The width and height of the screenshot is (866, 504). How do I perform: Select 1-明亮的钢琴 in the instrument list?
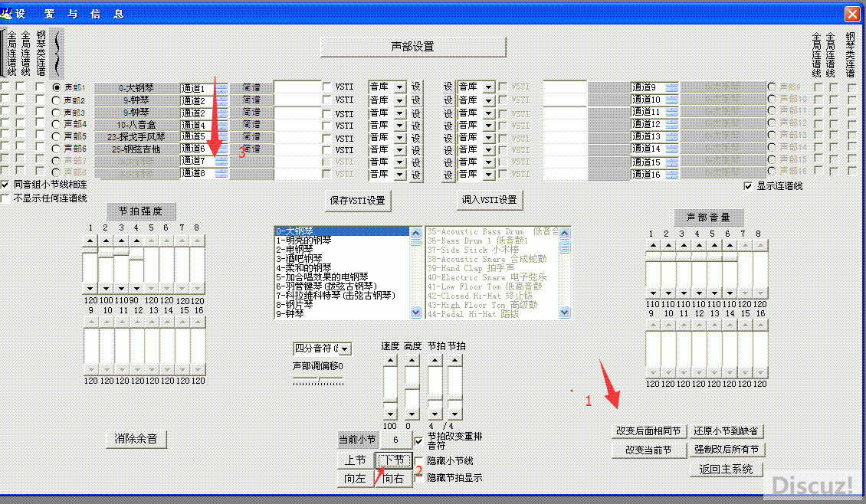tap(303, 241)
